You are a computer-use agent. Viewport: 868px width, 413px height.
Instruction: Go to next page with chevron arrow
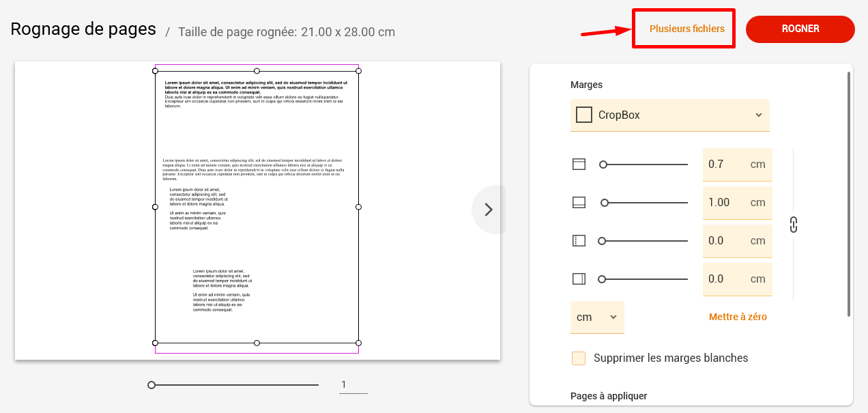(x=488, y=210)
